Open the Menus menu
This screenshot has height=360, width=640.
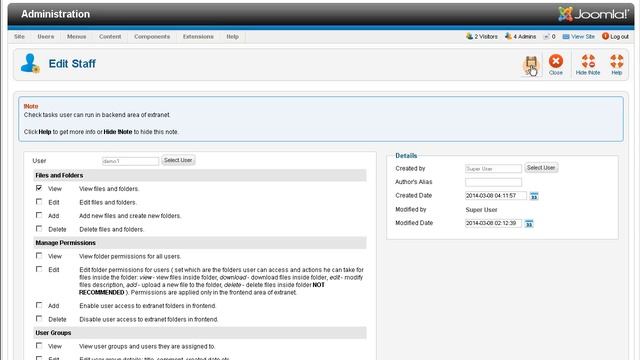click(76, 36)
